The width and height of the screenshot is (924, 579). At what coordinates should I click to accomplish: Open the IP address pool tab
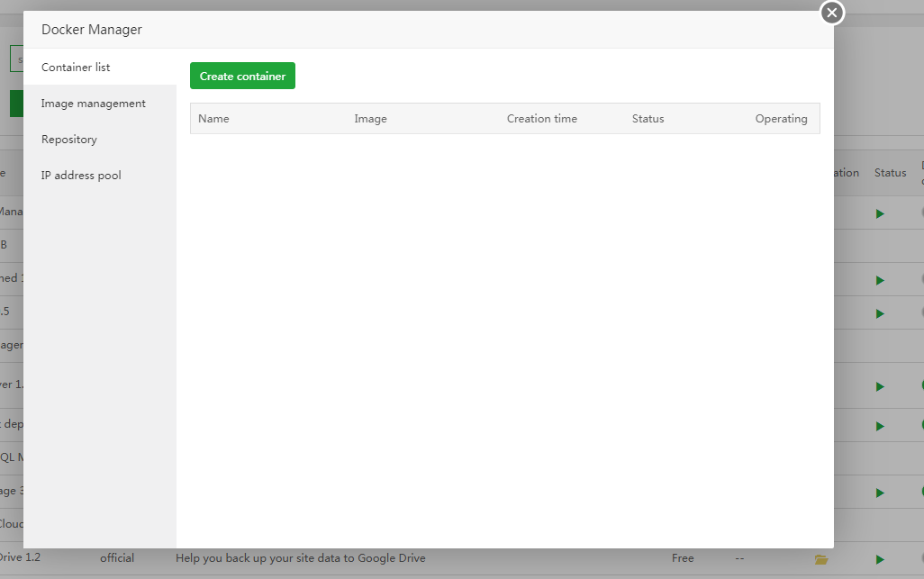coord(100,175)
